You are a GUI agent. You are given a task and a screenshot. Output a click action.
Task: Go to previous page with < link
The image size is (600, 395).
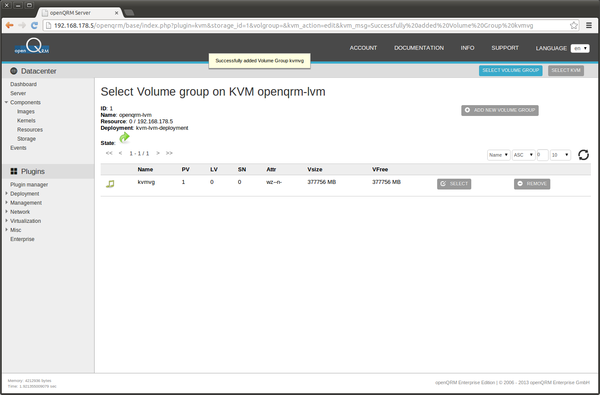pyautogui.click(x=120, y=153)
